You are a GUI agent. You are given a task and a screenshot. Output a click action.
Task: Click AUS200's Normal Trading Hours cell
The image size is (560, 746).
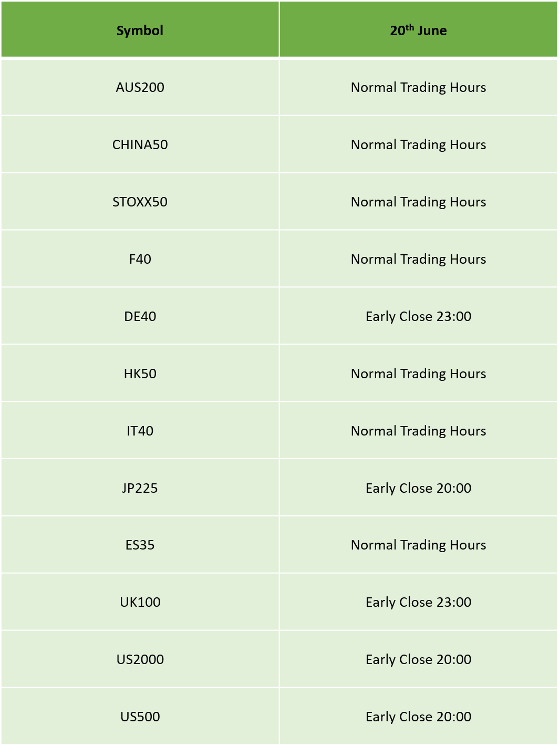click(418, 87)
